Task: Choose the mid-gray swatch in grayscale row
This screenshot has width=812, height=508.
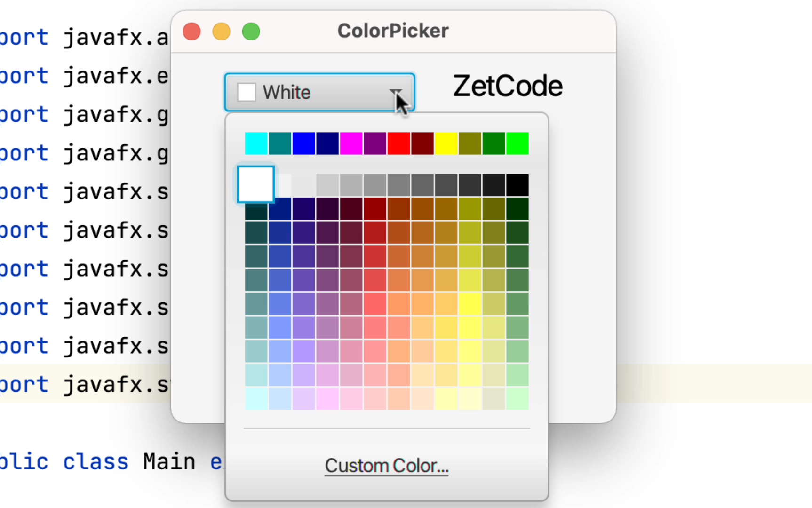Action: pyautogui.click(x=398, y=185)
